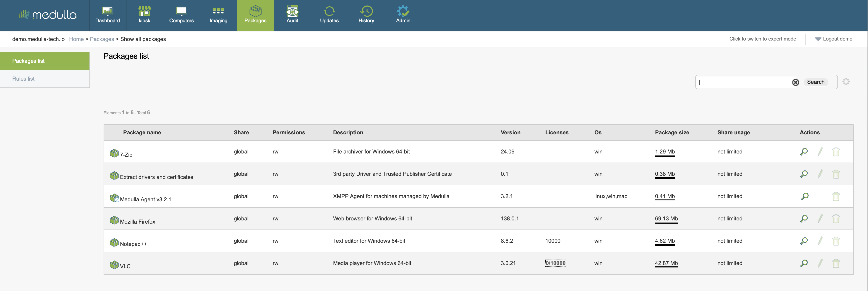
Task: Edit the Mozilla Firefox package
Action: coord(820,219)
